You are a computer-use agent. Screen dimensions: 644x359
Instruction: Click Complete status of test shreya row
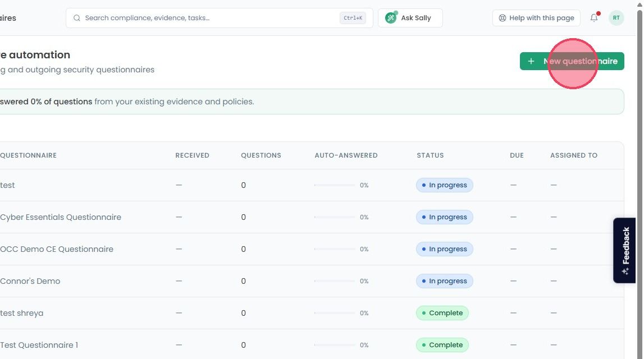442,313
